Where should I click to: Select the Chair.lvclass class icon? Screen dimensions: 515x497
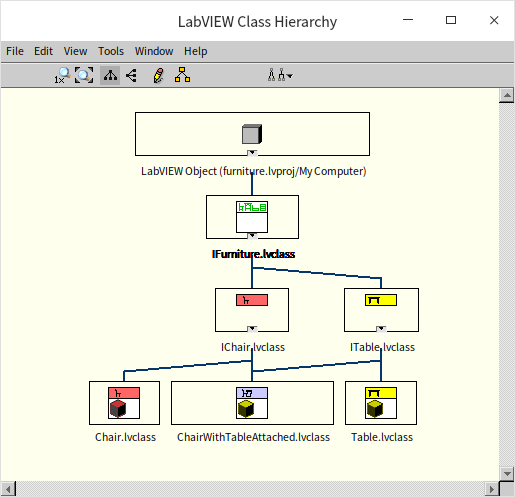point(124,403)
